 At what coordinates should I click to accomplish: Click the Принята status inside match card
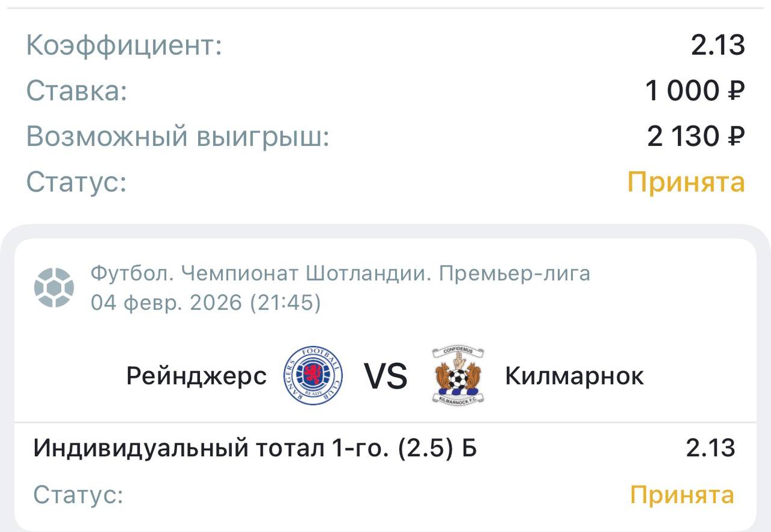click(x=682, y=495)
